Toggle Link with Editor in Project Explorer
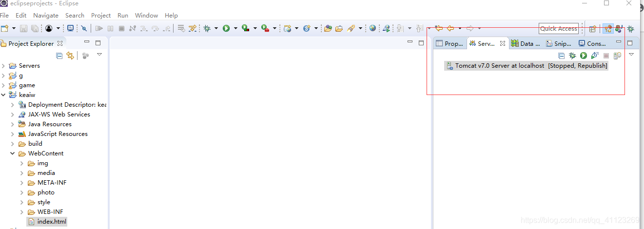Screen dimensions: 644x229 pos(70,56)
